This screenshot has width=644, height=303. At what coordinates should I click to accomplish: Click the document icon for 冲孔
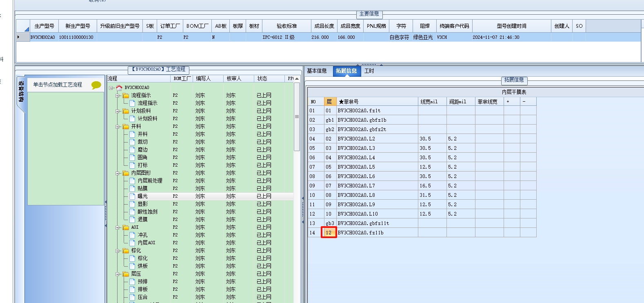132,235
